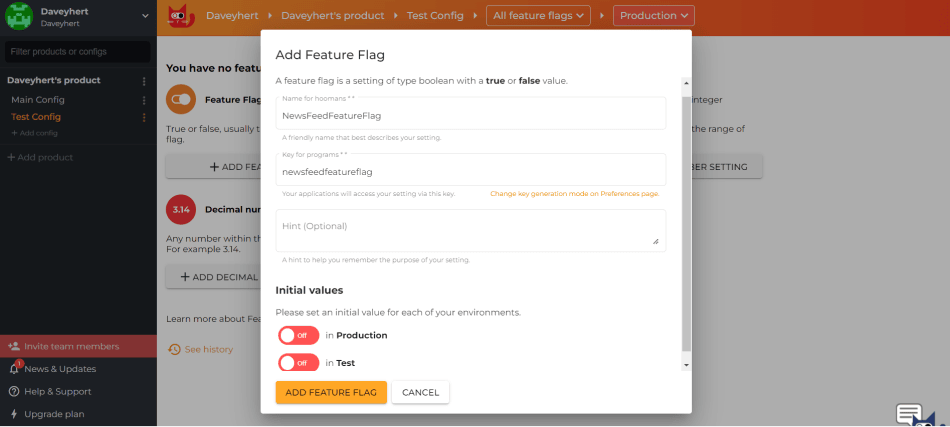Click See history link

pyautogui.click(x=208, y=349)
